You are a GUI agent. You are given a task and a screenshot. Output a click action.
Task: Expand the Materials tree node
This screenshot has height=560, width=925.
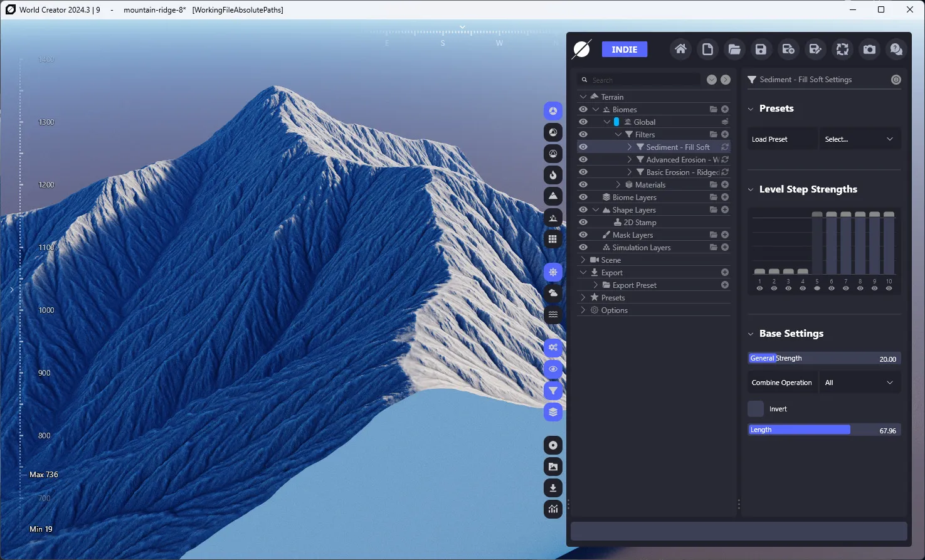click(x=618, y=184)
